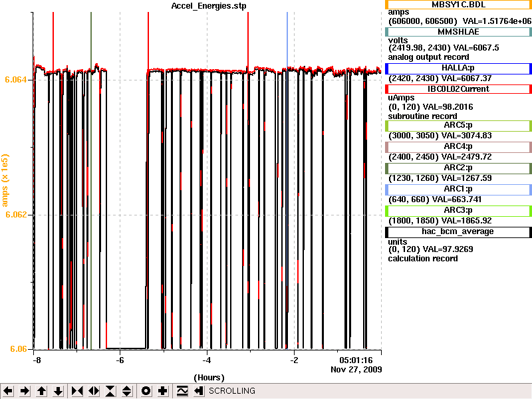Click the Accel_Energies.stp graph title
532x399 pixels.
click(209, 6)
